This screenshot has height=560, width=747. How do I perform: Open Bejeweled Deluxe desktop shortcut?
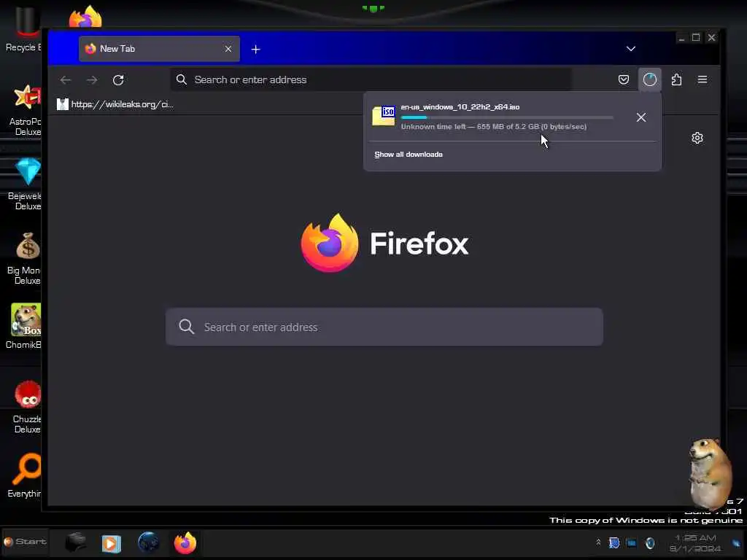(x=26, y=184)
